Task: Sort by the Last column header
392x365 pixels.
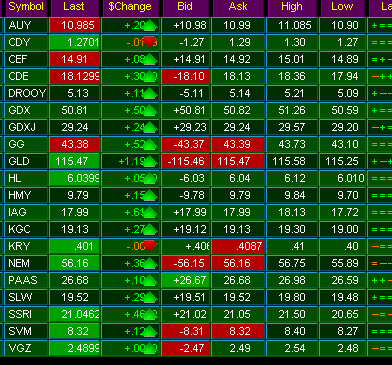Action: tap(74, 7)
